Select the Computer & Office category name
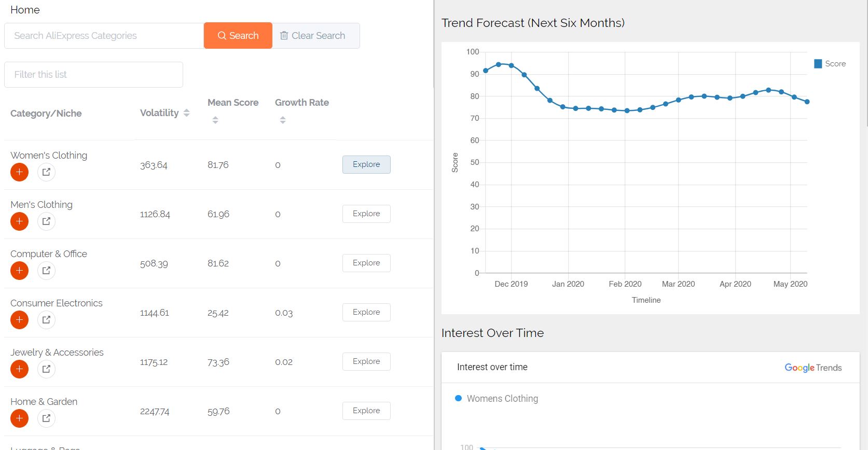The height and width of the screenshot is (450, 868). click(x=49, y=254)
